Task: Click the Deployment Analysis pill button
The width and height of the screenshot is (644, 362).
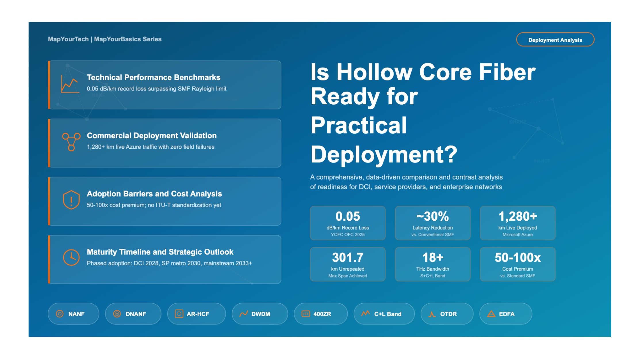Action: 555,40
